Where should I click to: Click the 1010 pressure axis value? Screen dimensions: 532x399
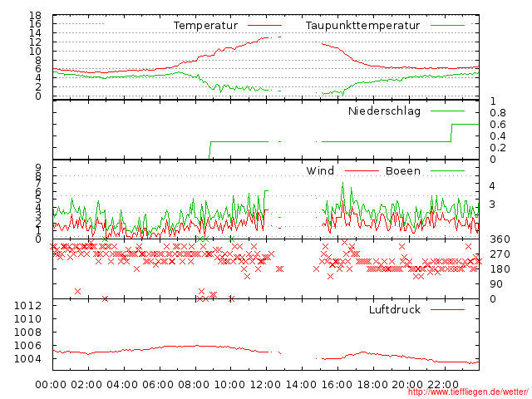[27, 319]
